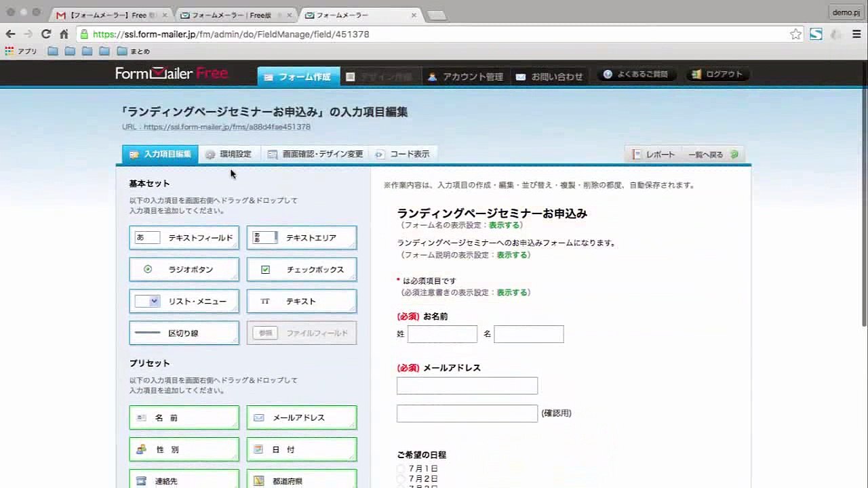Select the チェックボックス field type
This screenshot has height=488, width=868.
(302, 270)
